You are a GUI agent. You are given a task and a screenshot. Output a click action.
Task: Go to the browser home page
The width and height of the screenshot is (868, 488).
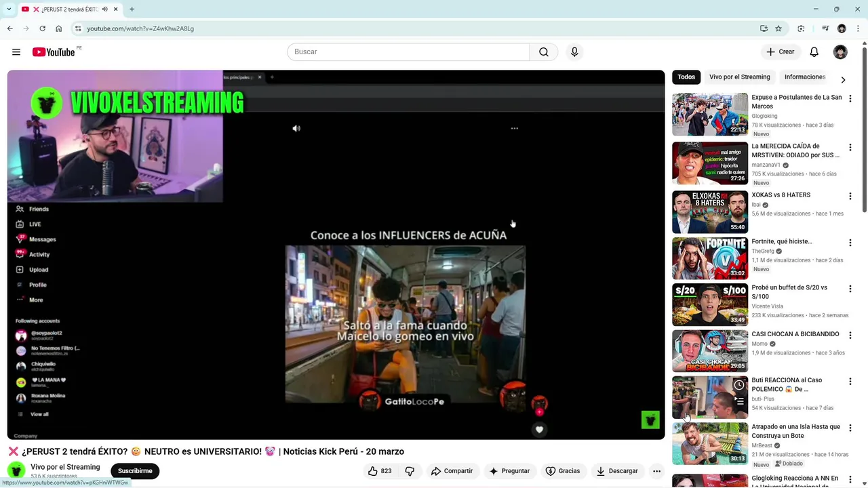tap(59, 28)
